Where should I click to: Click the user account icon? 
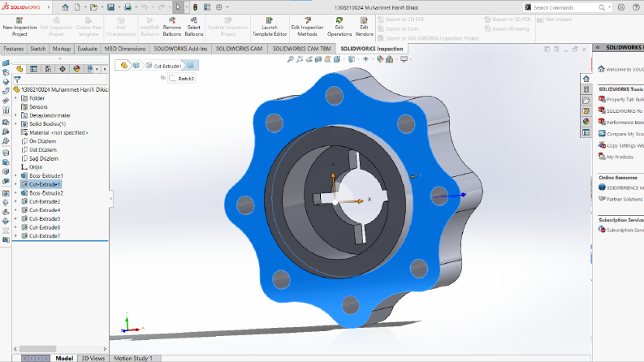tap(621, 7)
